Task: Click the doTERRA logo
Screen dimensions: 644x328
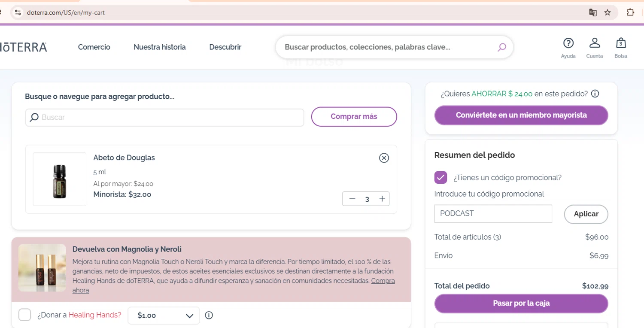Action: pos(23,47)
